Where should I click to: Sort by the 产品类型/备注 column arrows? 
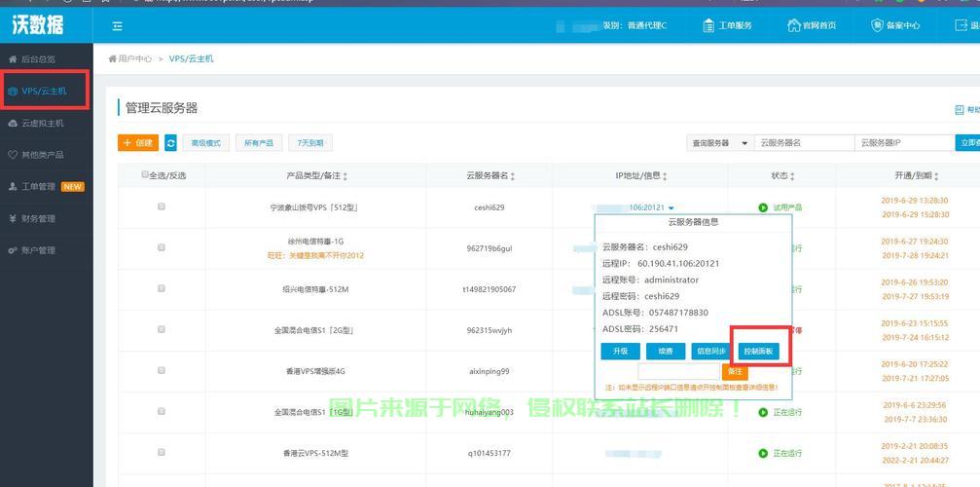tap(345, 176)
